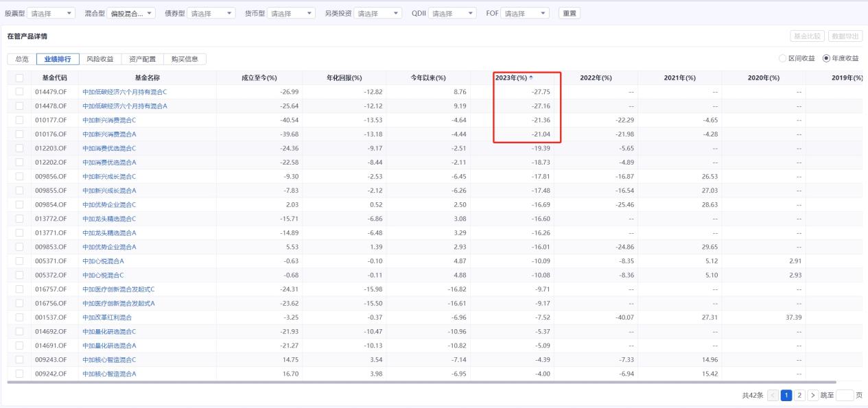The image size is (868, 408).
Task: Expand the 混合型 filter dropdown
Action: 132,13
